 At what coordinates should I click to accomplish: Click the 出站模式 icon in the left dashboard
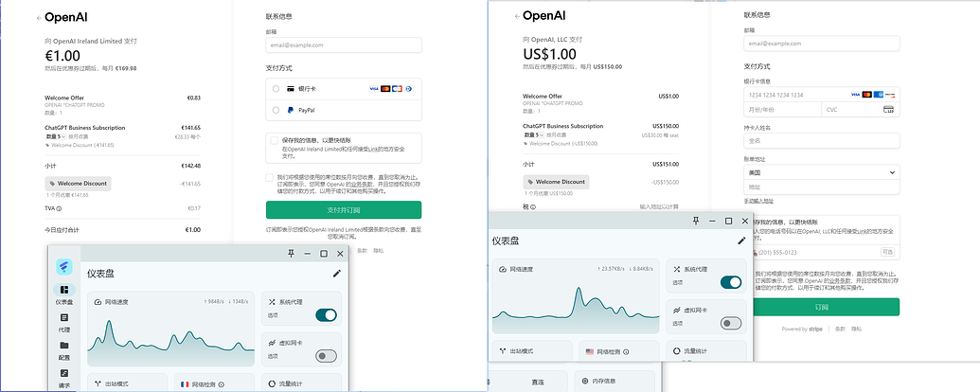[x=98, y=383]
